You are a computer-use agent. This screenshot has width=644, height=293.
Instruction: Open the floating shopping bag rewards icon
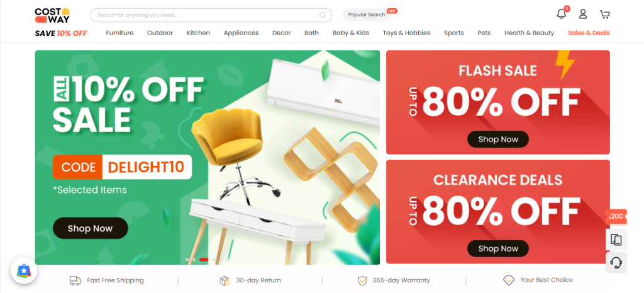[24, 270]
